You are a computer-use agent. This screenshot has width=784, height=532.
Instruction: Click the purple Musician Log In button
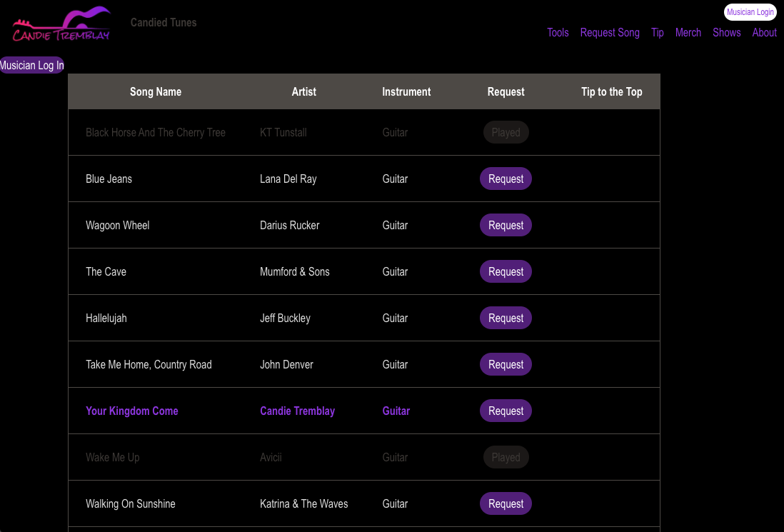pos(31,65)
